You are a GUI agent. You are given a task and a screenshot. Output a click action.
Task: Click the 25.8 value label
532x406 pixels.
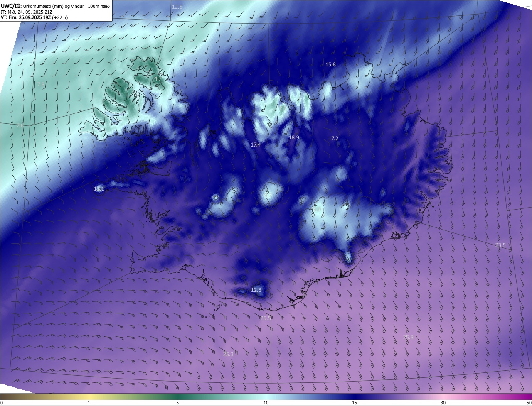pos(409,337)
